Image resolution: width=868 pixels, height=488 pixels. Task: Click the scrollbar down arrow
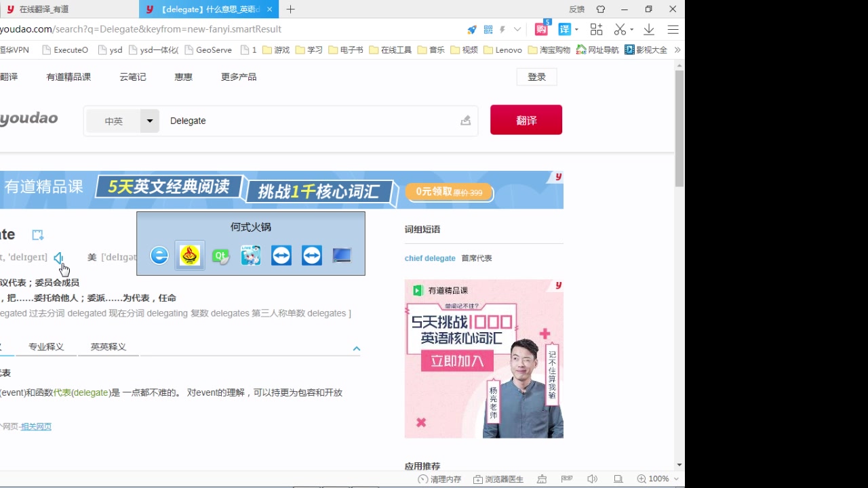pyautogui.click(x=679, y=466)
